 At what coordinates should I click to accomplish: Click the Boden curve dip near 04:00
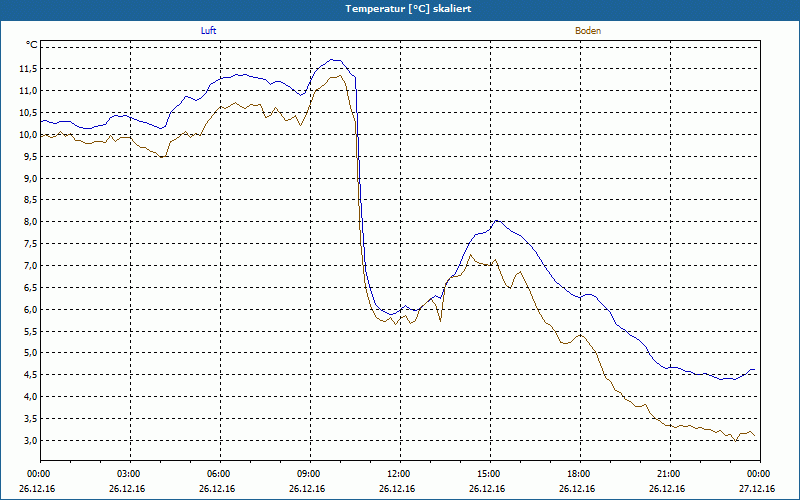pyautogui.click(x=162, y=157)
